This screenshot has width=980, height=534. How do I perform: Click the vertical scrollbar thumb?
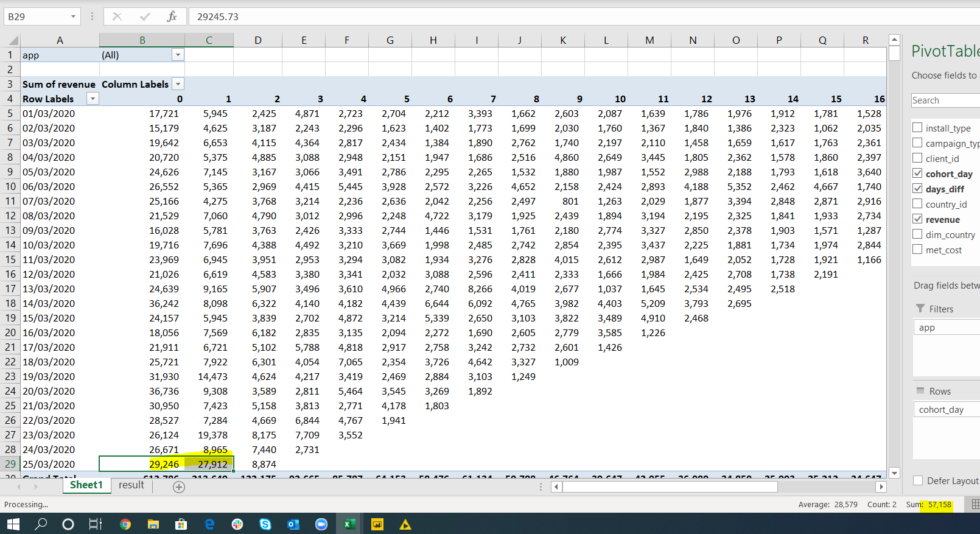point(894,54)
